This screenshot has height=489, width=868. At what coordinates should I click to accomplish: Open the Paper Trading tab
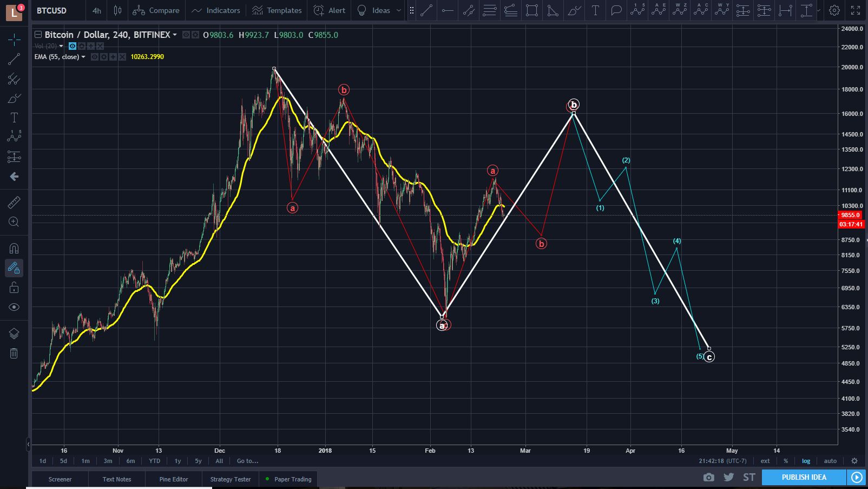(289, 479)
